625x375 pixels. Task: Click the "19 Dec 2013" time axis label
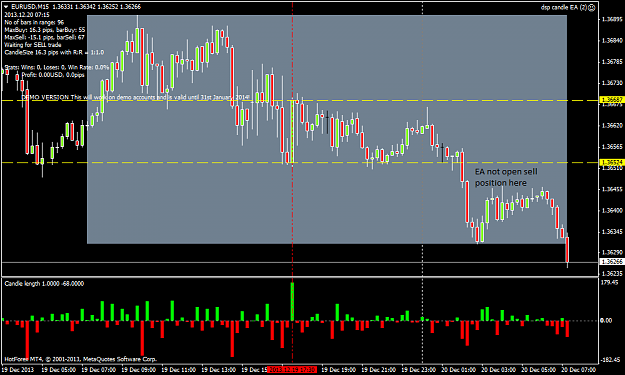tap(17, 370)
